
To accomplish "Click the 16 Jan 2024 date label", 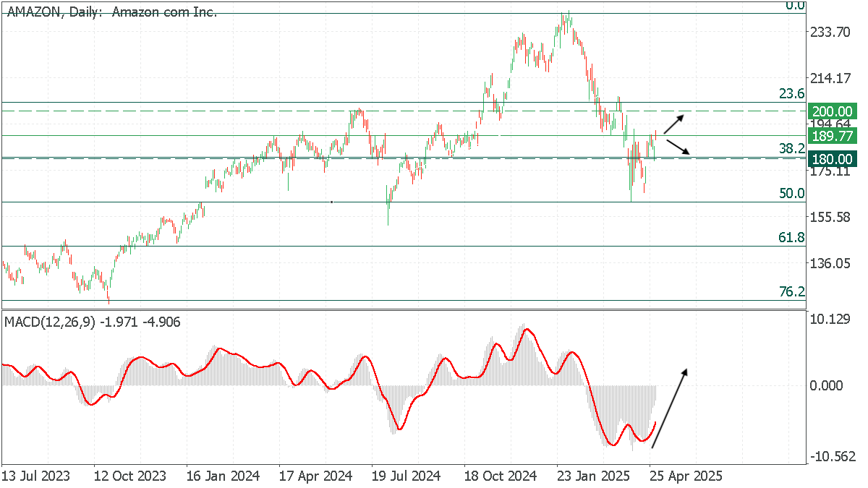I will tap(222, 476).
